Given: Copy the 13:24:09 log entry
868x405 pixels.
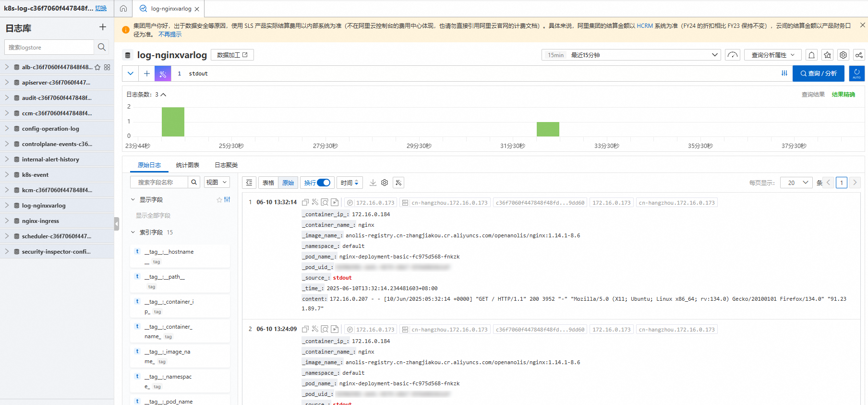Looking at the screenshot, I should pos(305,329).
